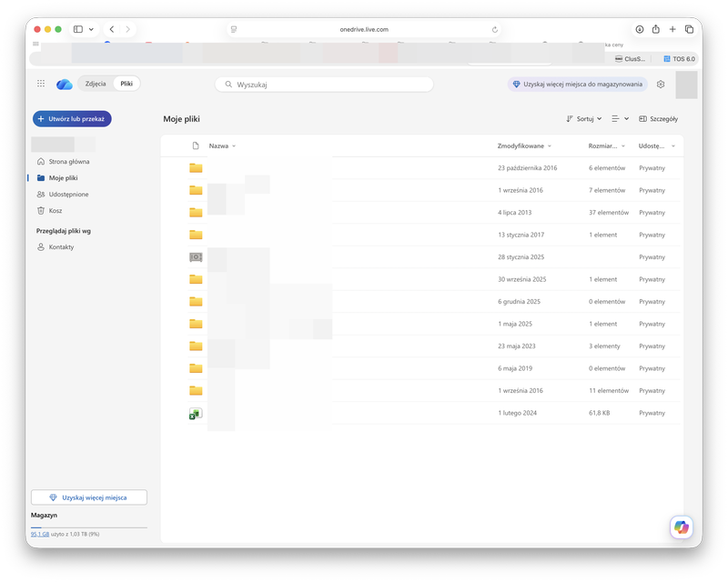Open folder modified 4 lipca 2013
Viewport: 728px width, 582px height.
196,213
